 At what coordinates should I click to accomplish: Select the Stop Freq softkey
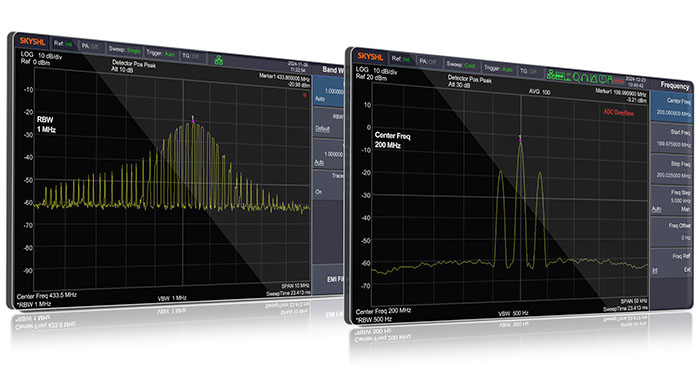point(671,169)
